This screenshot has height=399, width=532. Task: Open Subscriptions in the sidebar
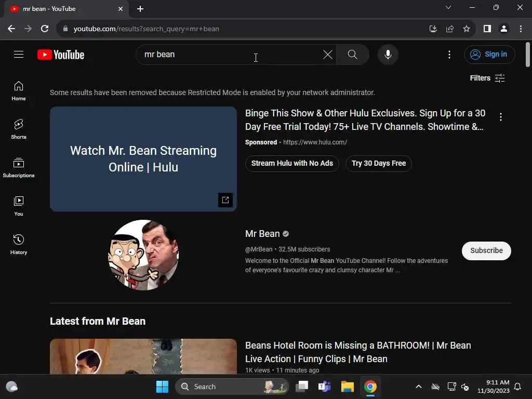click(x=19, y=168)
